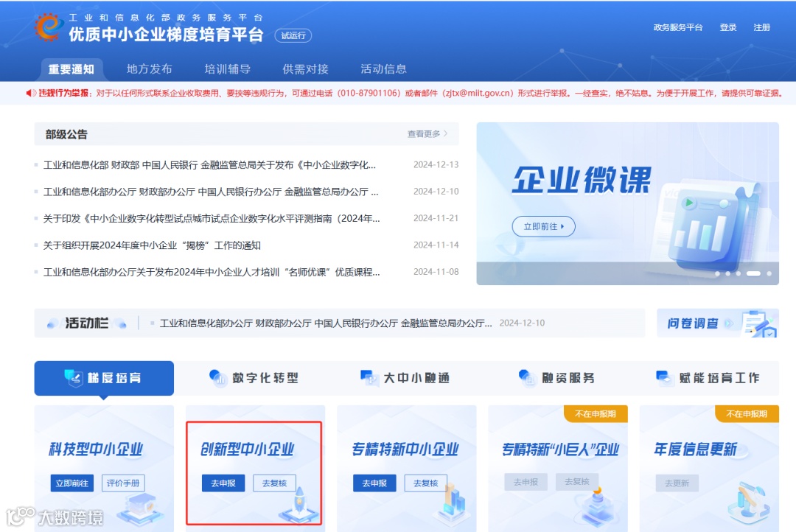The width and height of the screenshot is (796, 532).
Task: Click the 企业微课 banner title
Action: click(582, 180)
